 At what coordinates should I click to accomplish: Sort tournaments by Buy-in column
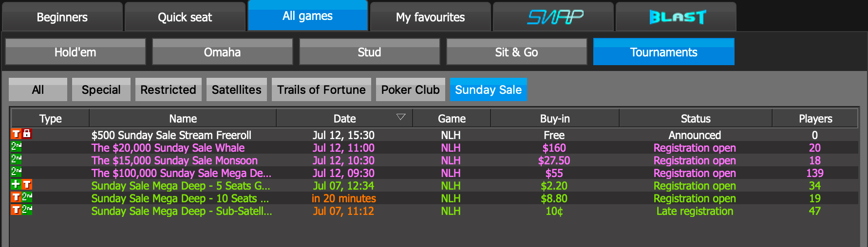pos(555,119)
